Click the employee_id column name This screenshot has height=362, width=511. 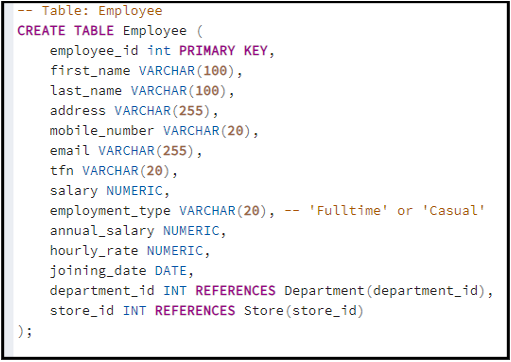point(94,51)
